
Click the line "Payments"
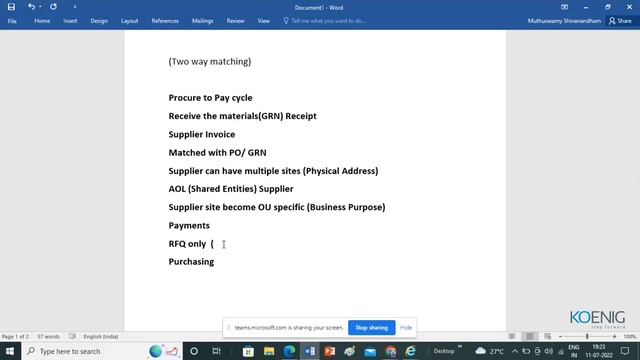click(x=189, y=225)
